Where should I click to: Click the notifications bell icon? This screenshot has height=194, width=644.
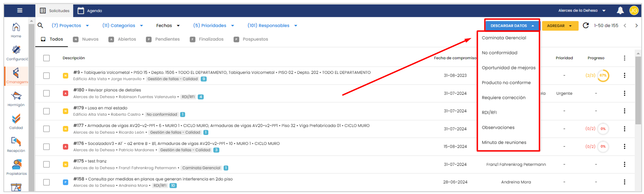620,11
